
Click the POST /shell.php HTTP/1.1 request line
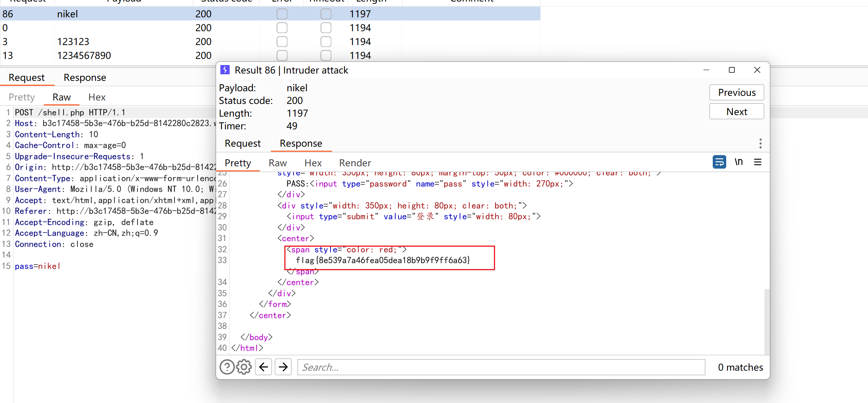[x=70, y=112]
